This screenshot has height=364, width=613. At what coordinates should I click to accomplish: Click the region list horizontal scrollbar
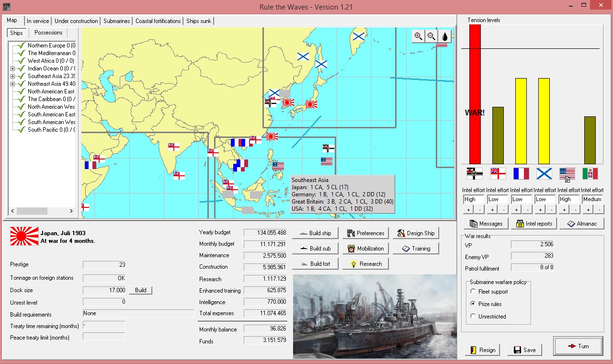pos(42,211)
